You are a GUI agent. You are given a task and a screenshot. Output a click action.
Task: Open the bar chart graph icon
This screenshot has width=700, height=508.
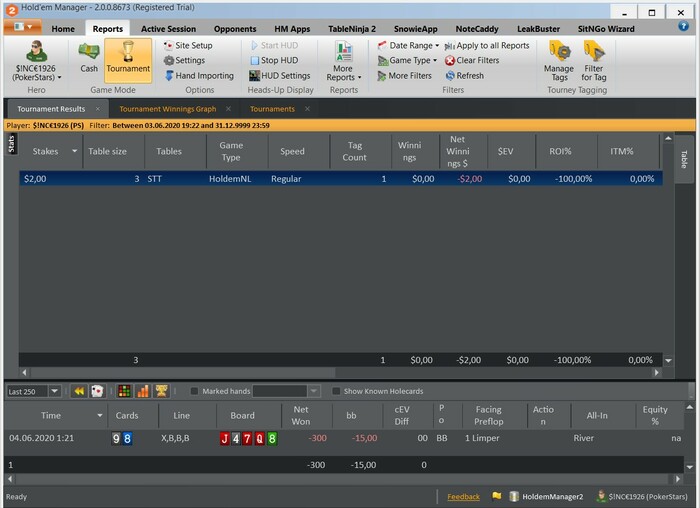tap(142, 391)
